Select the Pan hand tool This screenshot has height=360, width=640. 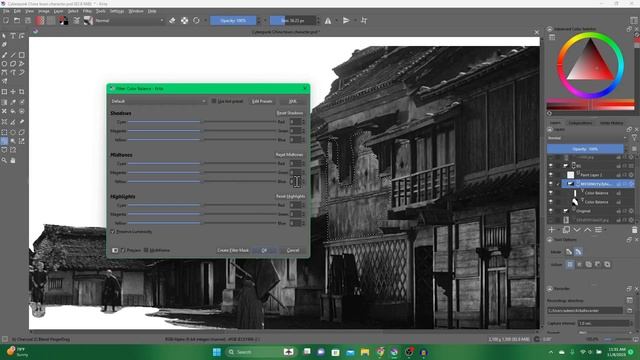tap(13, 160)
